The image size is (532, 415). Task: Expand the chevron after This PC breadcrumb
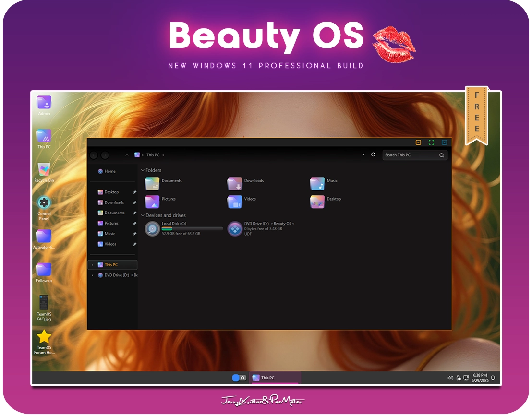pos(163,155)
